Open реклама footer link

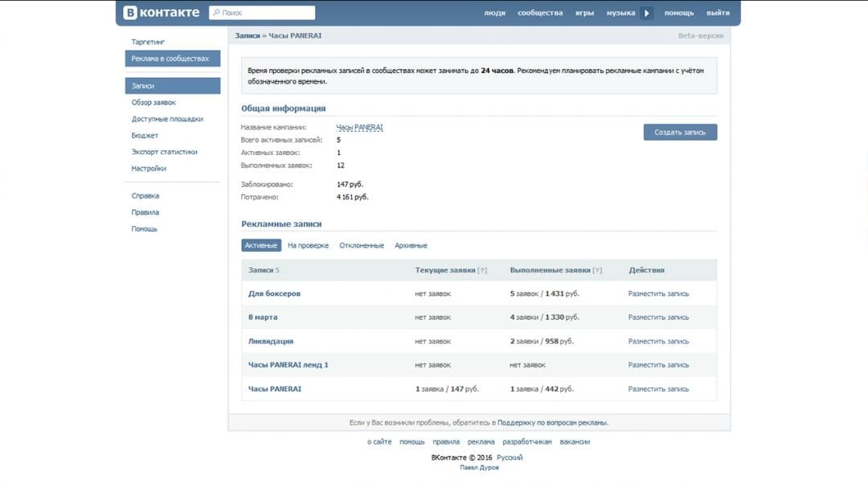481,442
